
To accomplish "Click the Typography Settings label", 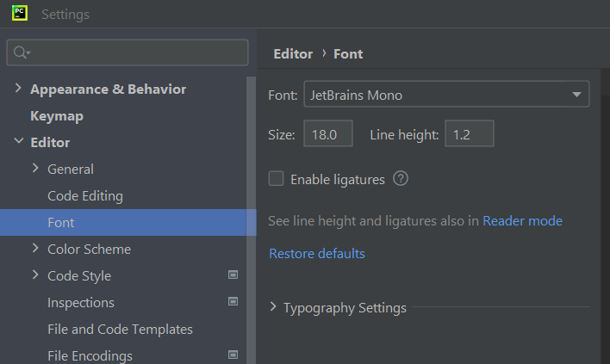I will 345,308.
